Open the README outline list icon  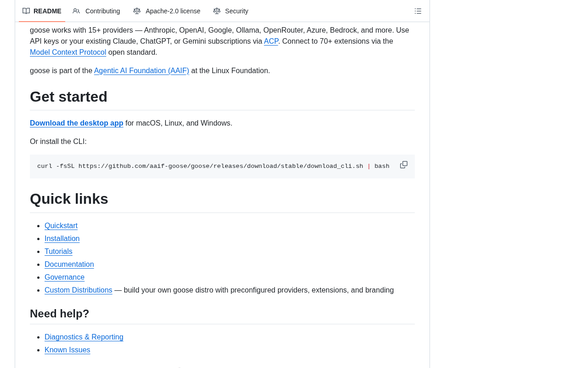[x=418, y=11]
